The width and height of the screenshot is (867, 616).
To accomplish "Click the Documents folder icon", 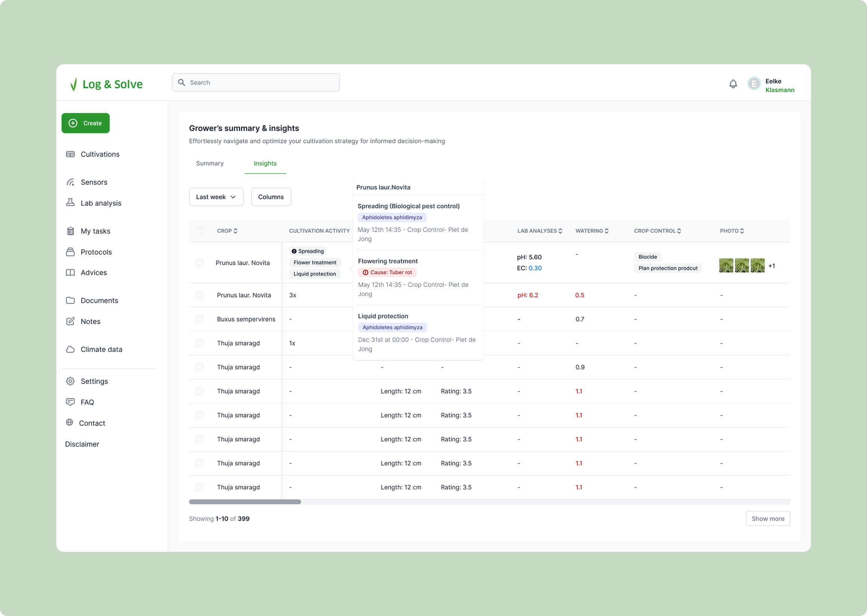I will pyautogui.click(x=70, y=300).
